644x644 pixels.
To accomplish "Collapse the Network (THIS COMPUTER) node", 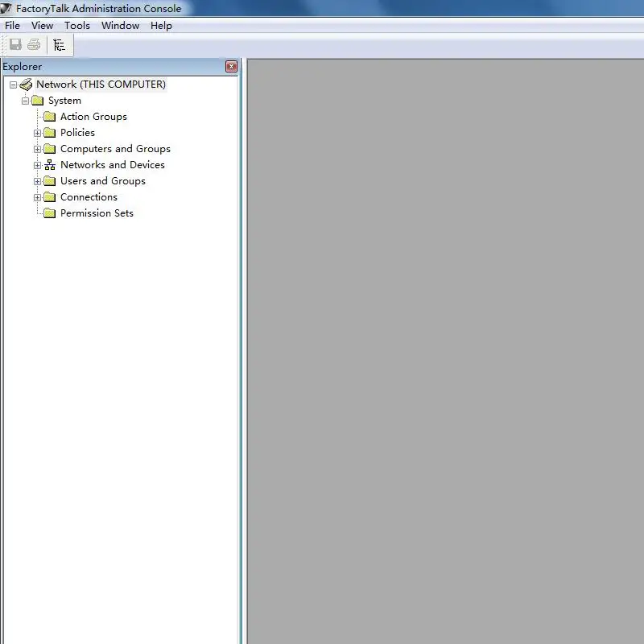I will click(13, 85).
